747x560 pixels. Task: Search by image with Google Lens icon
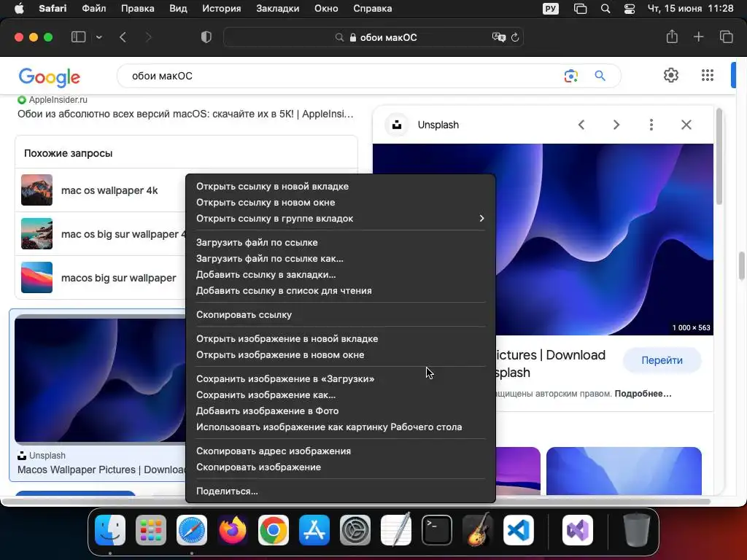(570, 76)
